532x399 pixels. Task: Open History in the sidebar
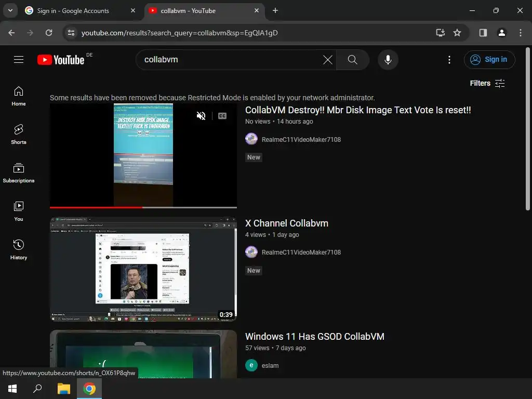(19, 250)
